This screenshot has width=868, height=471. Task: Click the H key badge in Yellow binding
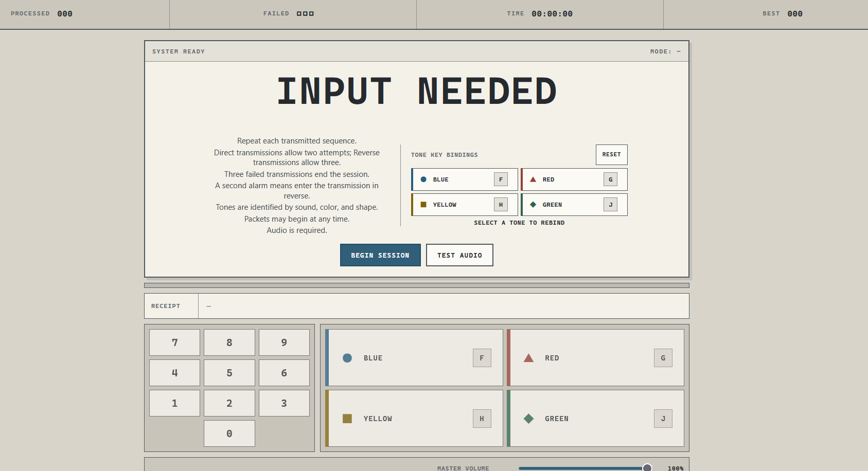(x=501, y=205)
